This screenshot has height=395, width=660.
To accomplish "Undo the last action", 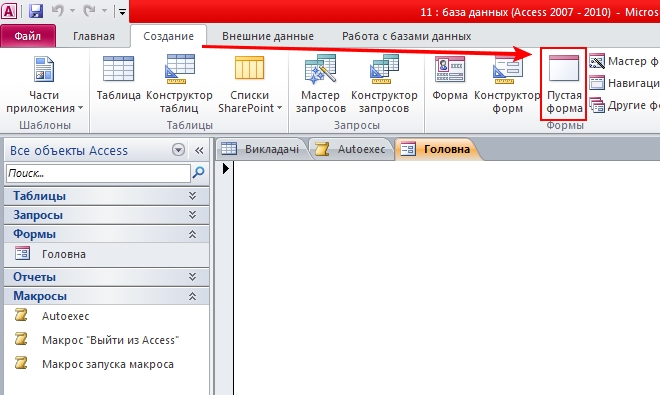I will [x=57, y=11].
